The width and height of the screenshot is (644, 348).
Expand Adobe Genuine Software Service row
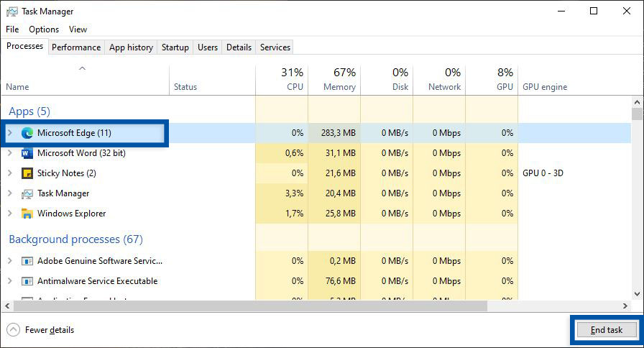coord(10,260)
